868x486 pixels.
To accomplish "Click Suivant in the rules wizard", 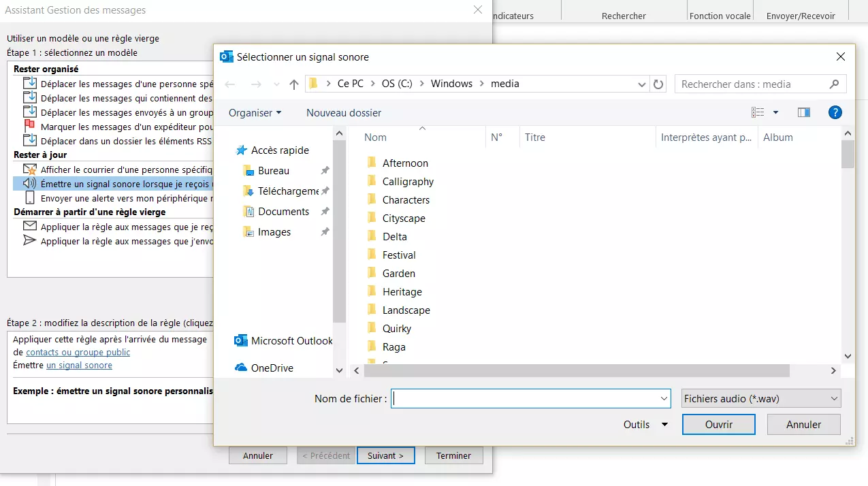I will coord(386,455).
